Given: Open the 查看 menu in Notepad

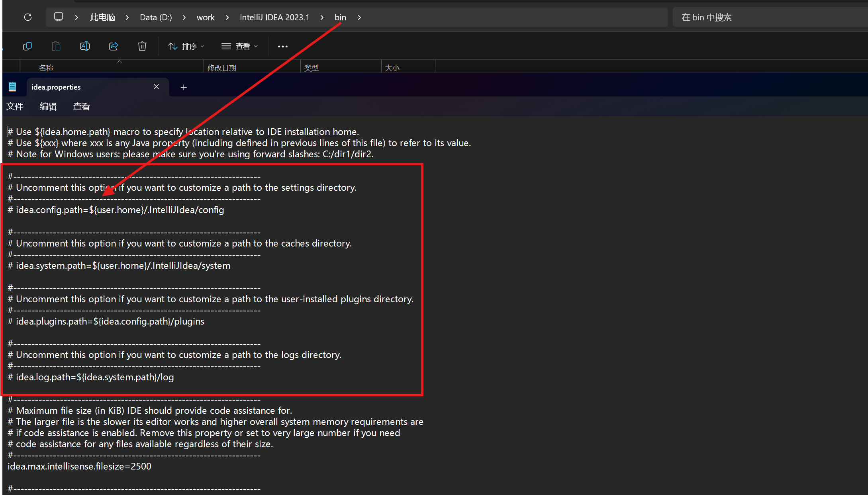Looking at the screenshot, I should [x=82, y=106].
